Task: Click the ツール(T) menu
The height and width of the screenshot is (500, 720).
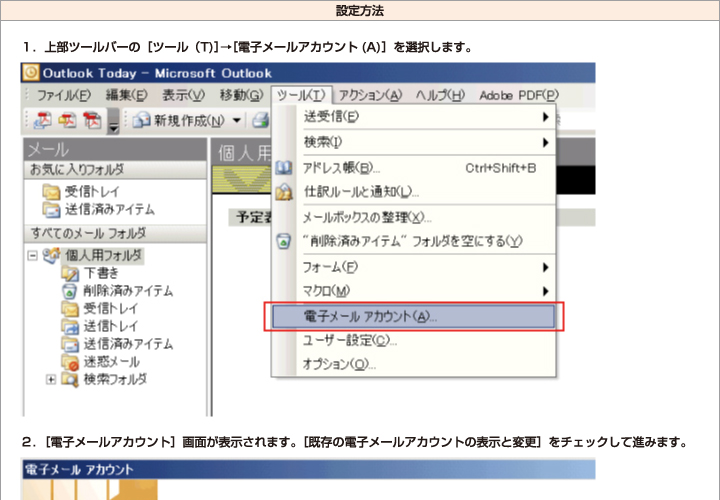Action: 301,95
